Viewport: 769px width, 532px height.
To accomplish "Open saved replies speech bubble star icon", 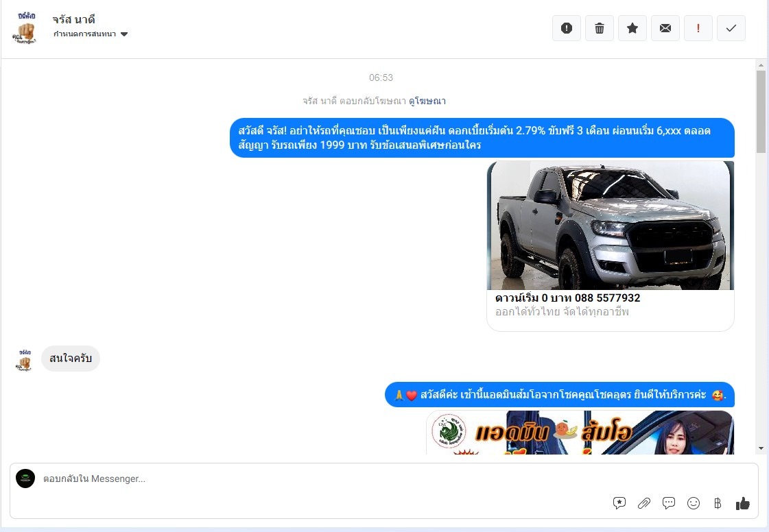I will tap(619, 503).
